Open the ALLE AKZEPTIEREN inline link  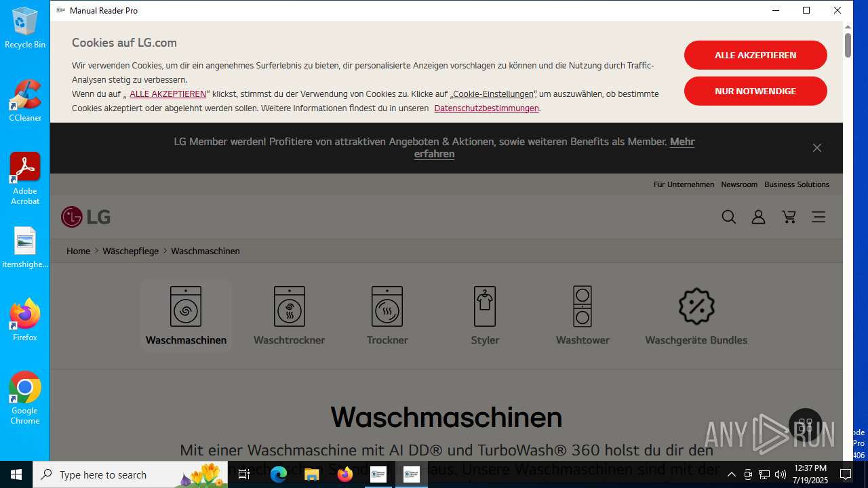click(x=167, y=94)
